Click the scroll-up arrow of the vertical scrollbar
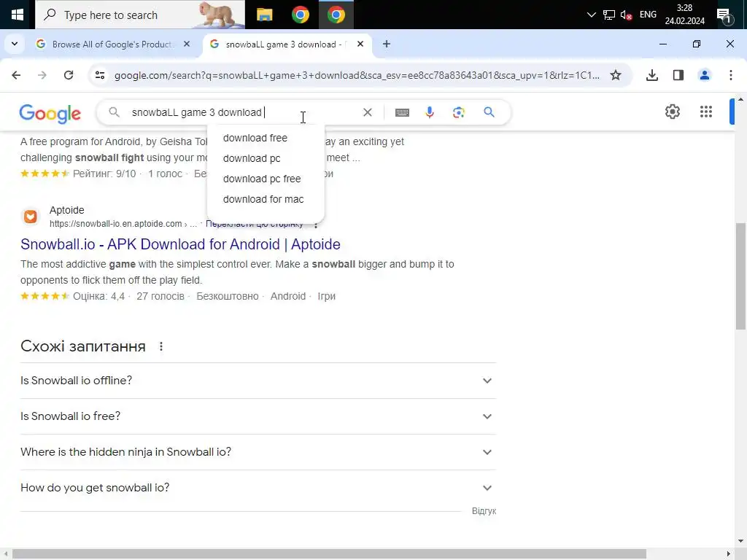Screen dimensions: 747x560 [740, 99]
